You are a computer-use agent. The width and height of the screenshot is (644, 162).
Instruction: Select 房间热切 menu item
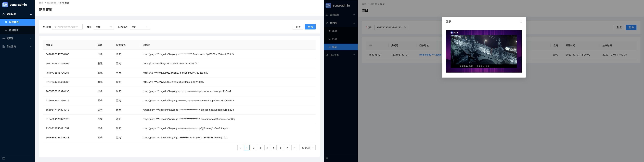(x=17, y=30)
